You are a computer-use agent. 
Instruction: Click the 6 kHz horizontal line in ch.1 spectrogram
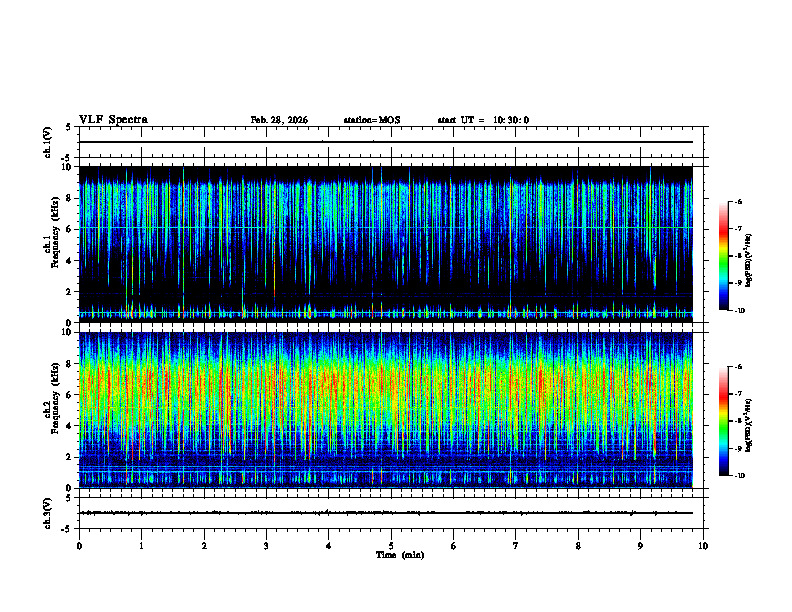386,228
